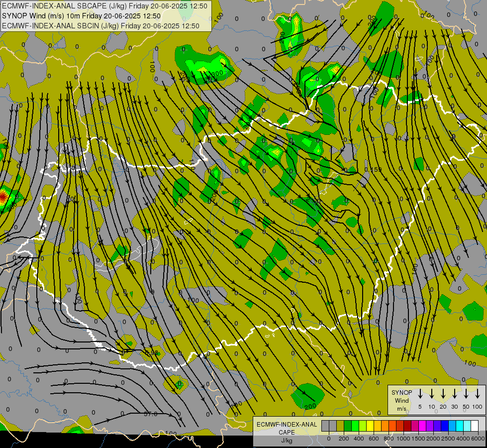Pick the yellow-green lime legend swatch

click(x=363, y=426)
